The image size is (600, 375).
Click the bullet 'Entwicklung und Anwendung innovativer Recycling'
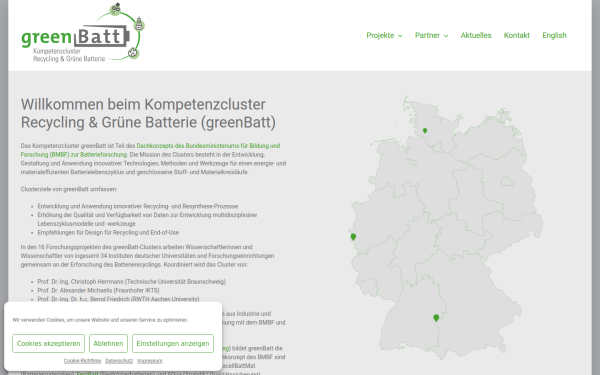tap(138, 206)
